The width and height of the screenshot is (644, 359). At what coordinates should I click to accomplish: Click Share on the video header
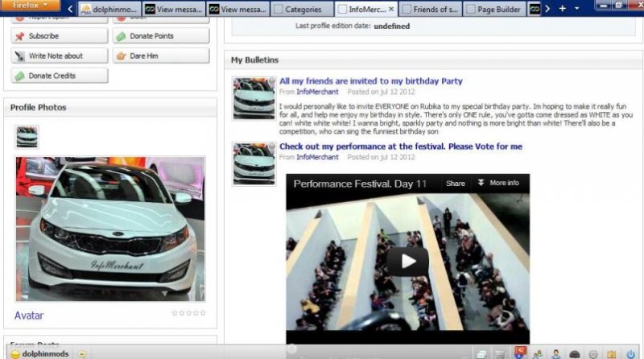[x=456, y=184]
